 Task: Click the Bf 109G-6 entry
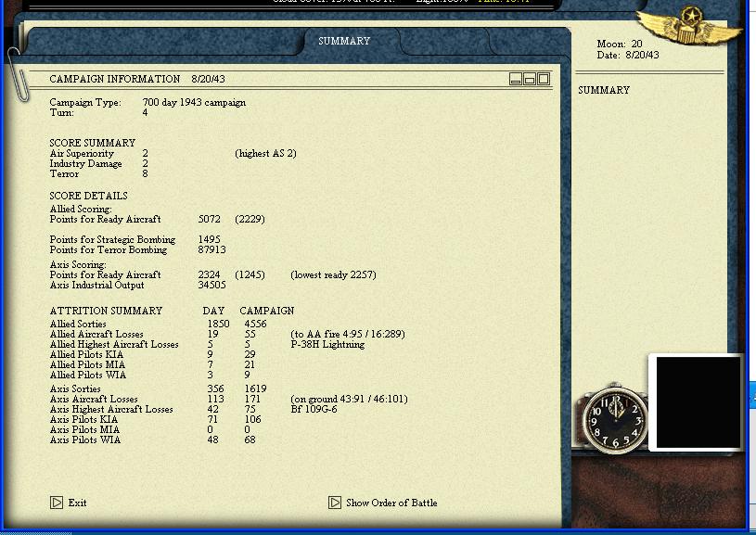coord(314,409)
